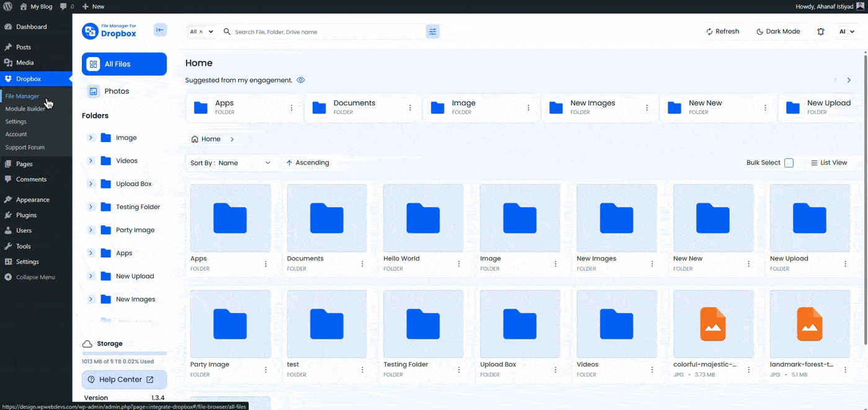
Task: Toggle the Ascending sort direction
Action: coord(308,163)
